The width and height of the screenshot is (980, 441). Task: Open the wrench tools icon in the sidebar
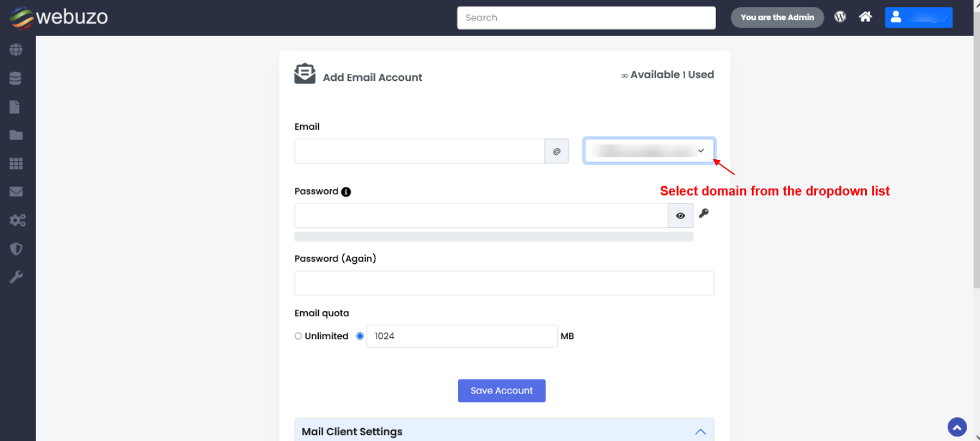pos(16,277)
